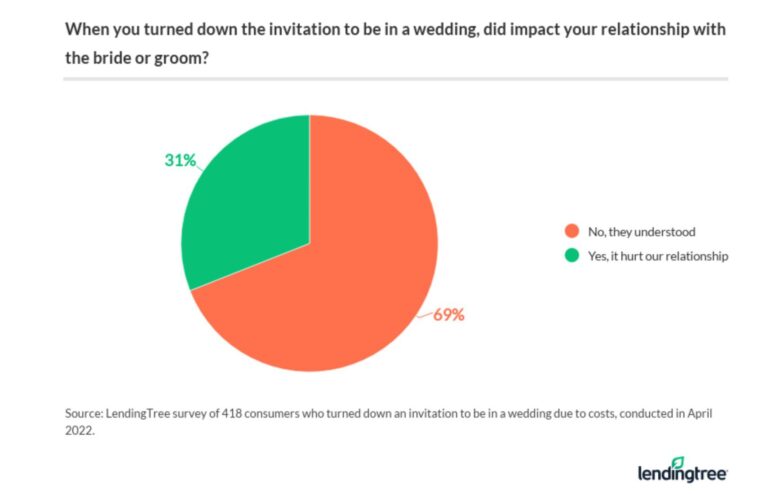Click the short leader line beside the 31% label

click(199, 163)
